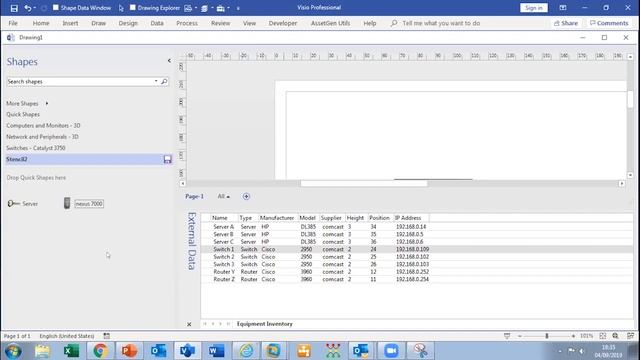Open the Data ribbon tab
The width and height of the screenshot is (640, 360).
pos(157,23)
